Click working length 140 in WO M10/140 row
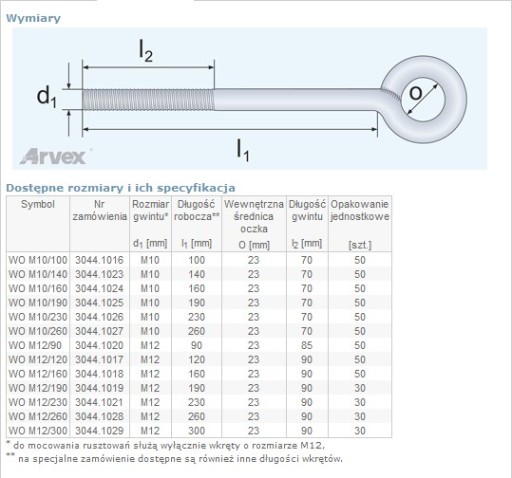 click(197, 274)
